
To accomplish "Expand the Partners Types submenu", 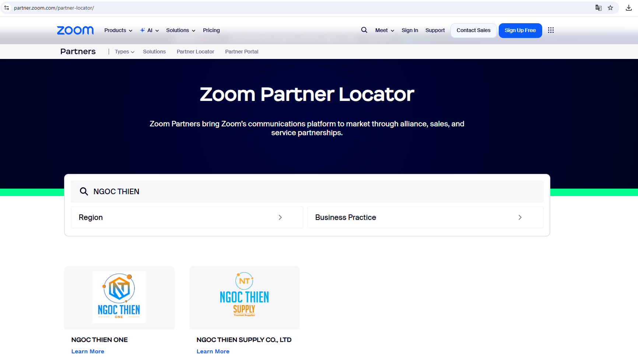I will pos(124,52).
